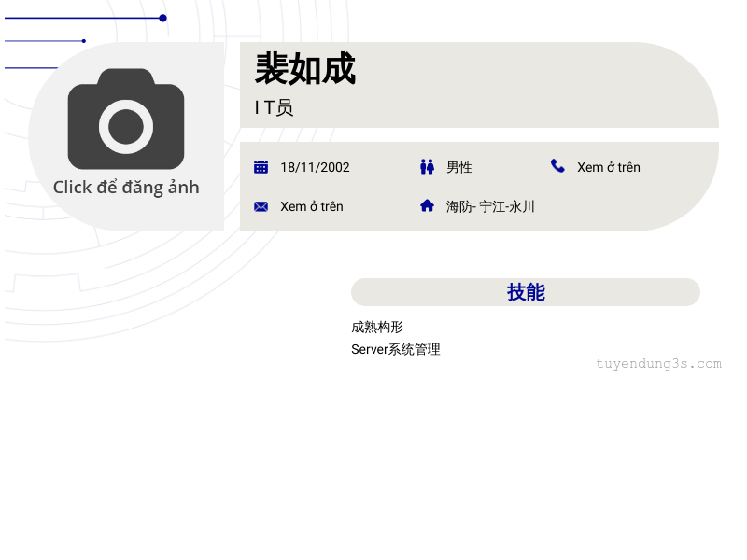The width and height of the screenshot is (747, 560).
Task: Select the address text 海防- 宁江-永川
Action: click(490, 206)
